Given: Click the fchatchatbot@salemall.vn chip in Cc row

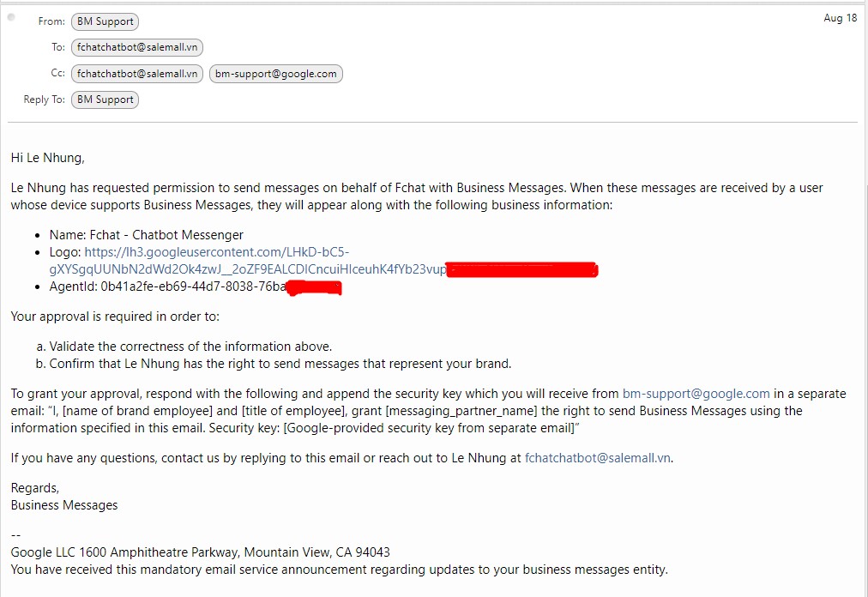Looking at the screenshot, I should (137, 74).
